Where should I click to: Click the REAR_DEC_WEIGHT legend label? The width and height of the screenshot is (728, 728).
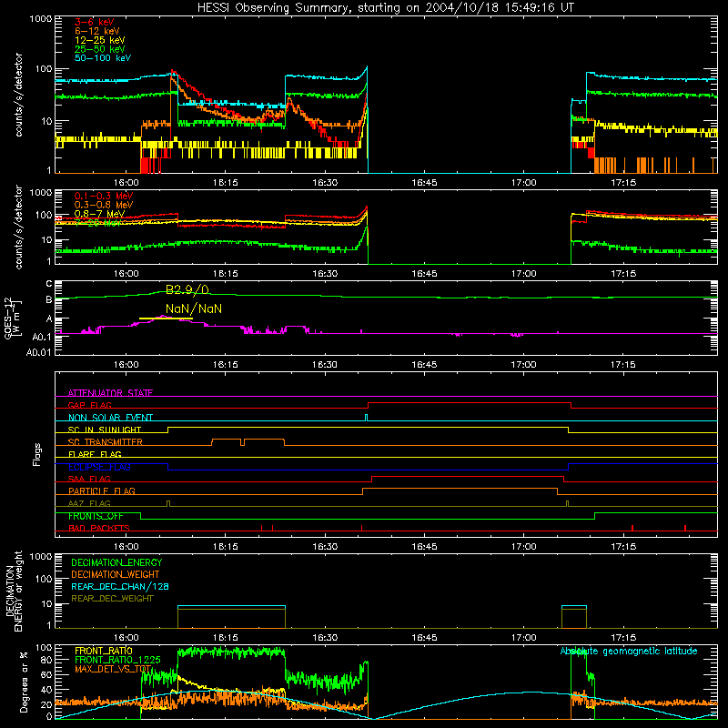click(x=112, y=599)
